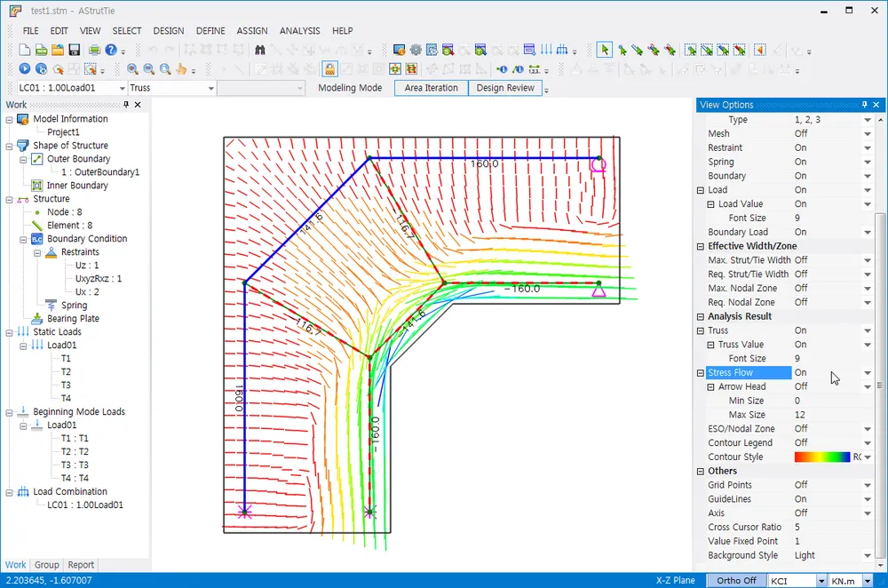The width and height of the screenshot is (888, 588).
Task: Click the select node arrow icon
Action: 622,50
